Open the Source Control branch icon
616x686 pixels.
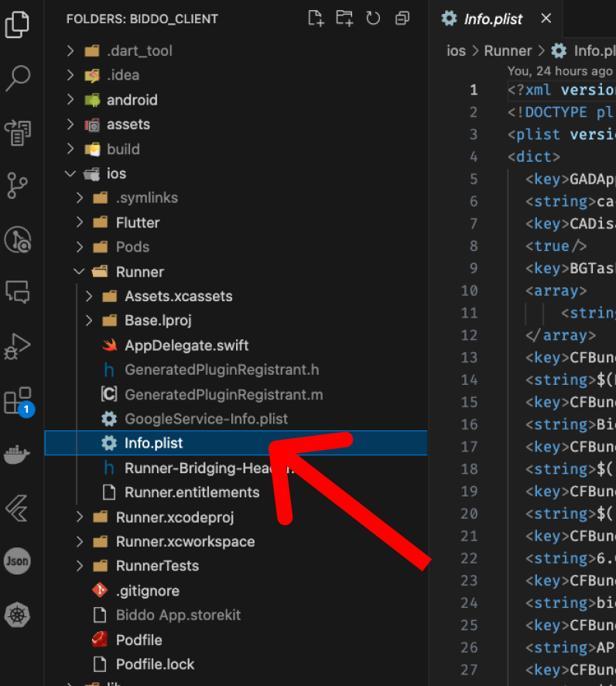click(18, 186)
